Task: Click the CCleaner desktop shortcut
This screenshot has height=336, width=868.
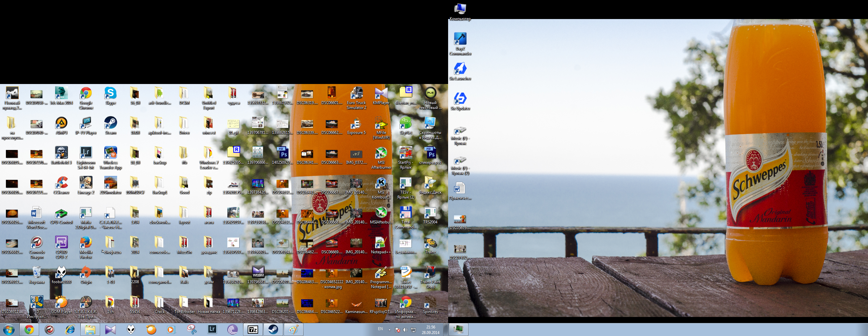Action: click(x=61, y=185)
